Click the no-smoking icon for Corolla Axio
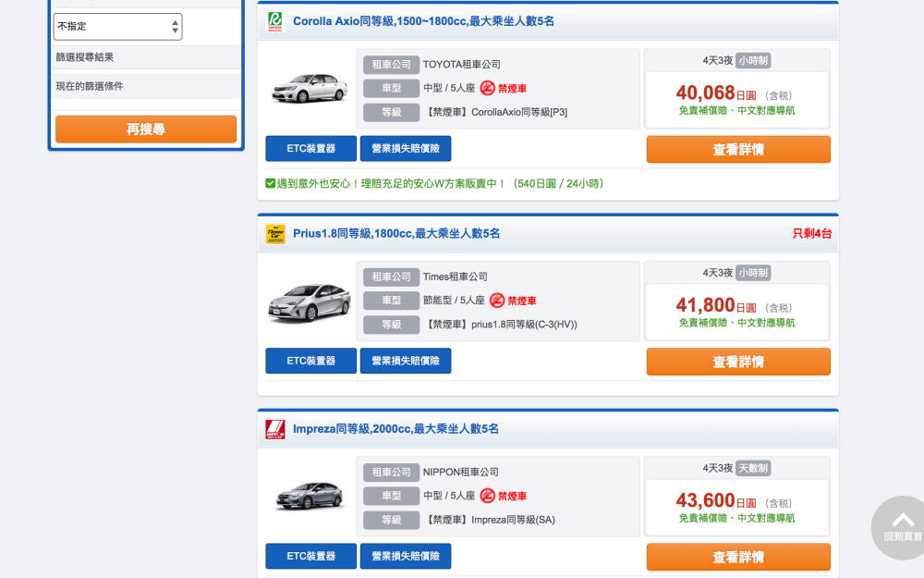The width and height of the screenshot is (924, 578). pos(488,89)
